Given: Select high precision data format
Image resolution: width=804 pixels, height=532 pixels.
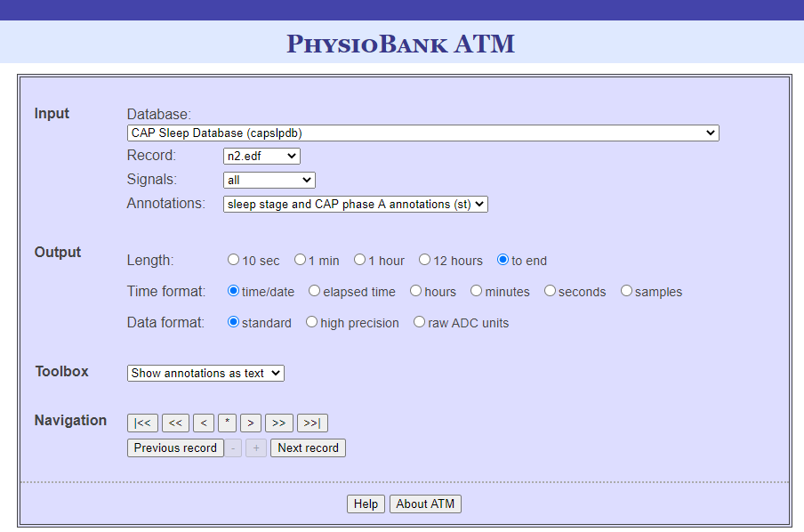Looking at the screenshot, I should point(312,322).
